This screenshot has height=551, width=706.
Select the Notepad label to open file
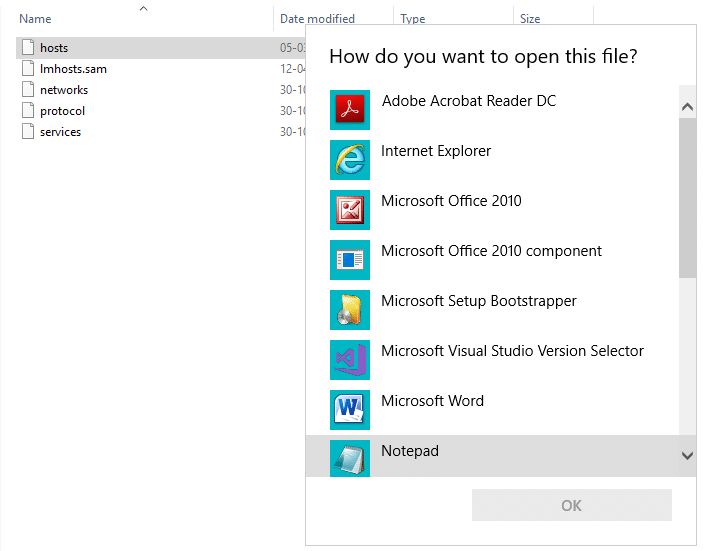click(x=410, y=451)
